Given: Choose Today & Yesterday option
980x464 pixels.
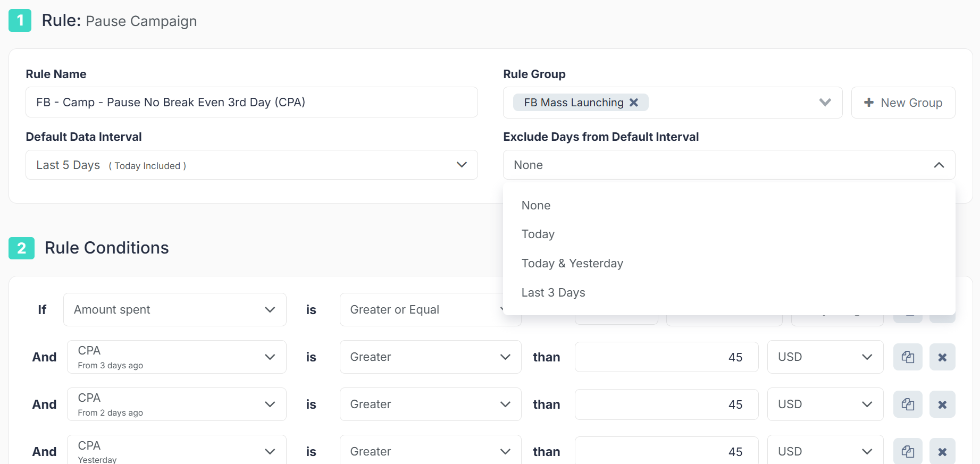Looking at the screenshot, I should pyautogui.click(x=729, y=264).
